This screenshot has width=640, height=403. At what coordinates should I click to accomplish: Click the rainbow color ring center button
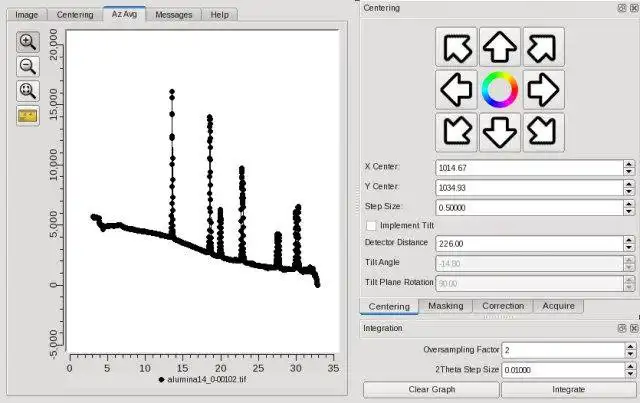500,90
